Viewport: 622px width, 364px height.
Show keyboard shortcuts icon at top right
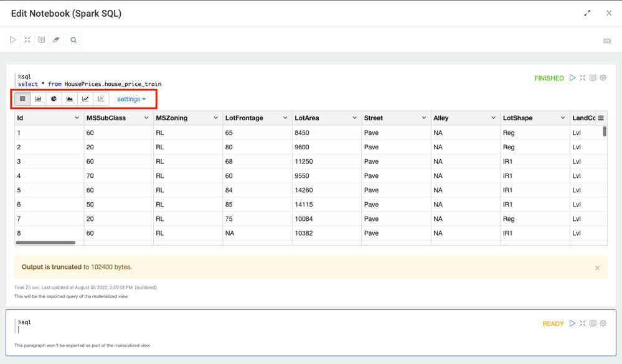coord(607,41)
